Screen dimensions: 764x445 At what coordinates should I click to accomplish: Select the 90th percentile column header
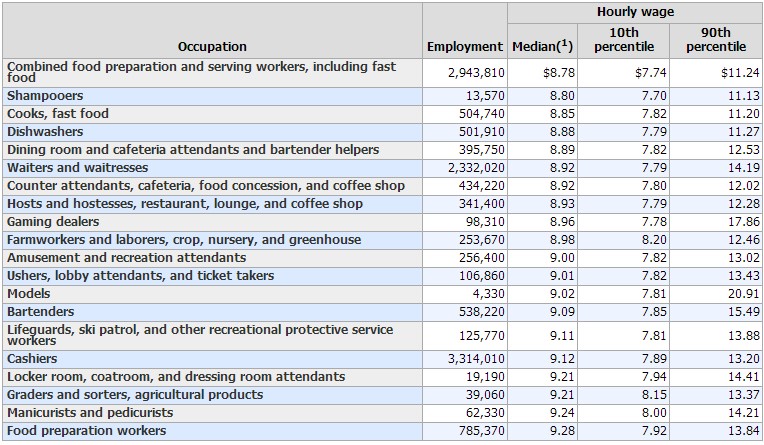coord(715,39)
